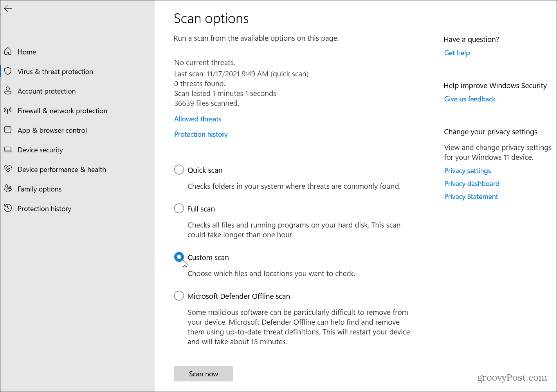Open the hamburger navigation menu
557x392 pixels.
[8, 28]
